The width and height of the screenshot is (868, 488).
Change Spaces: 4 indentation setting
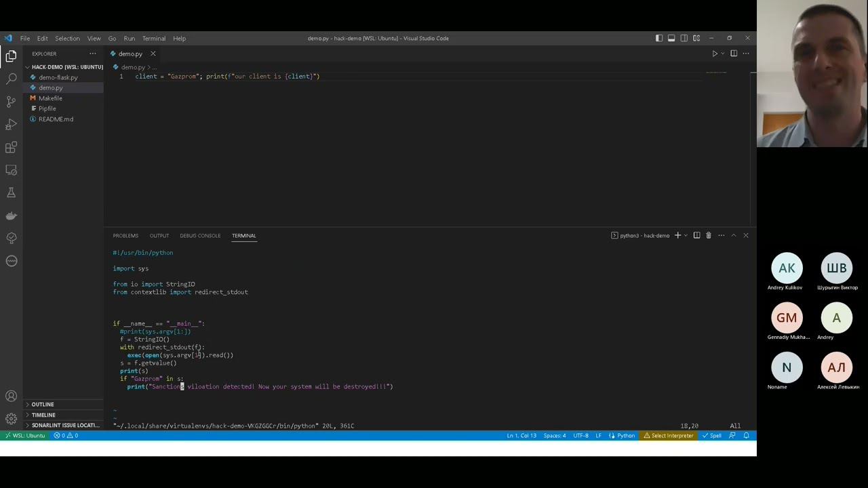point(554,436)
